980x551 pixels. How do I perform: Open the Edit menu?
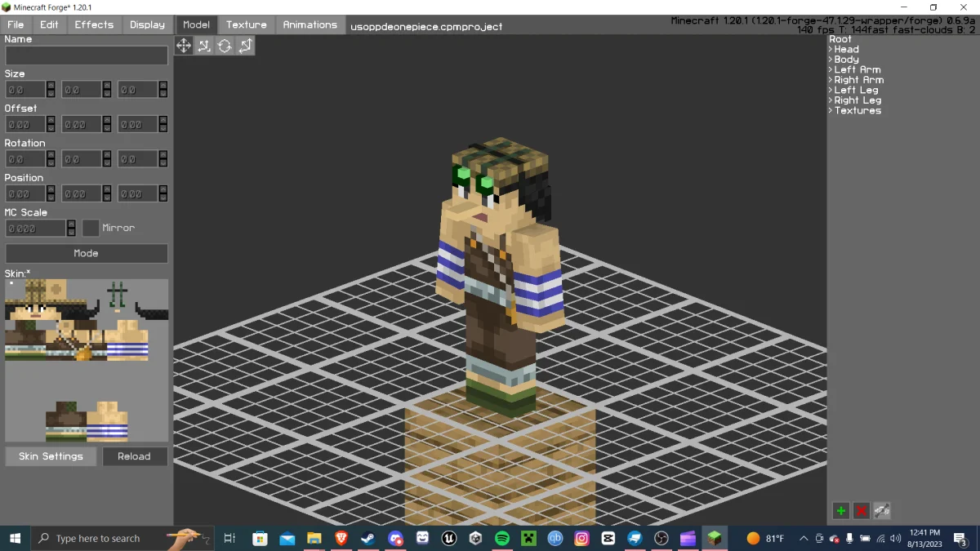click(49, 24)
